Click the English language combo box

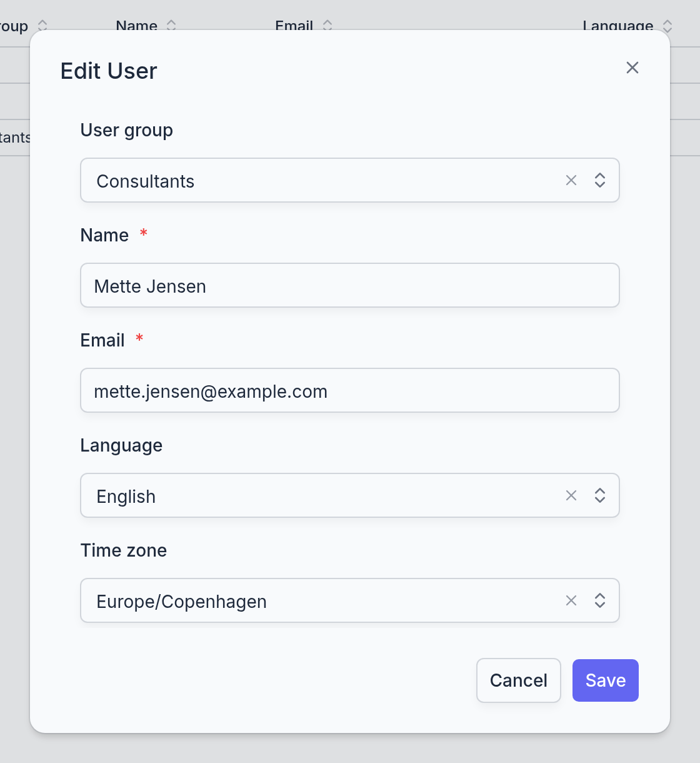tap(350, 495)
